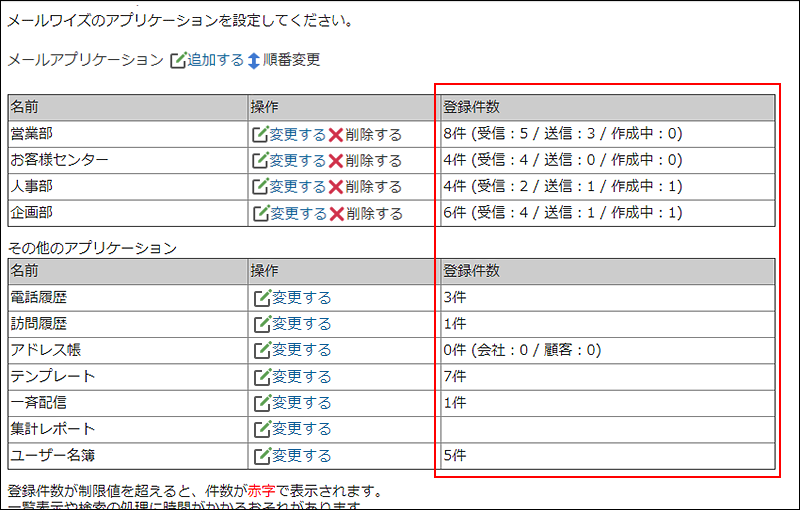Select the 人事部 name cell
800x510 pixels.
click(x=128, y=187)
